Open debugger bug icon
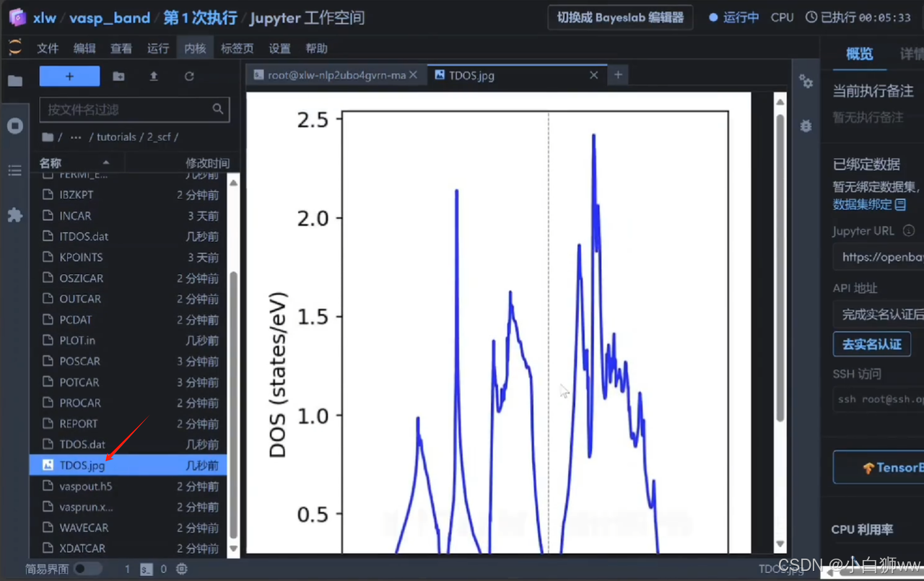The image size is (924, 581). (806, 126)
